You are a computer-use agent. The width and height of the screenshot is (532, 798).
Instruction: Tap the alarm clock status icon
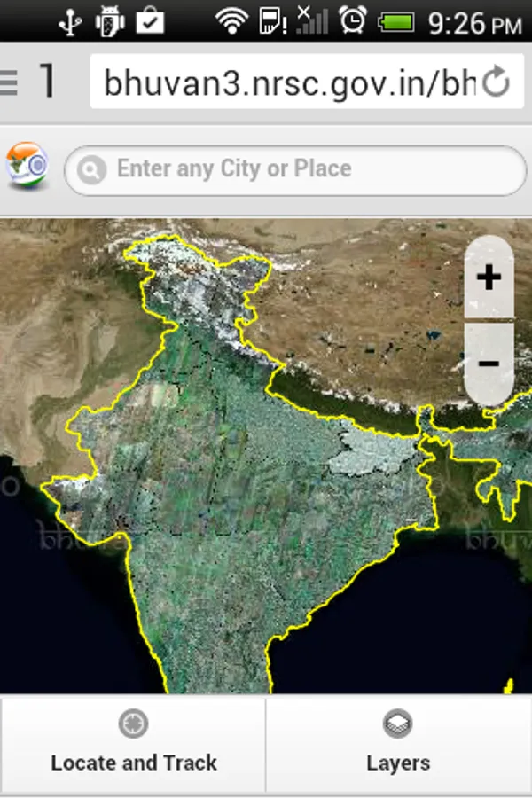(353, 20)
